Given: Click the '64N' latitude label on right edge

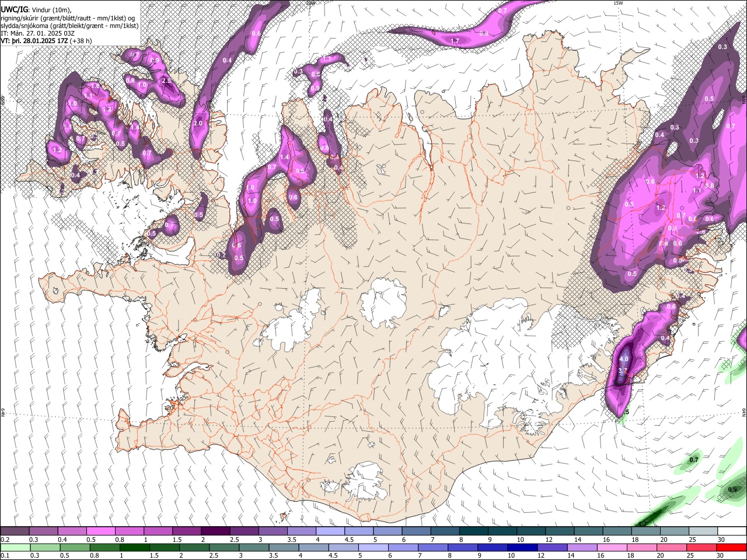Looking at the screenshot, I should click(x=744, y=412).
